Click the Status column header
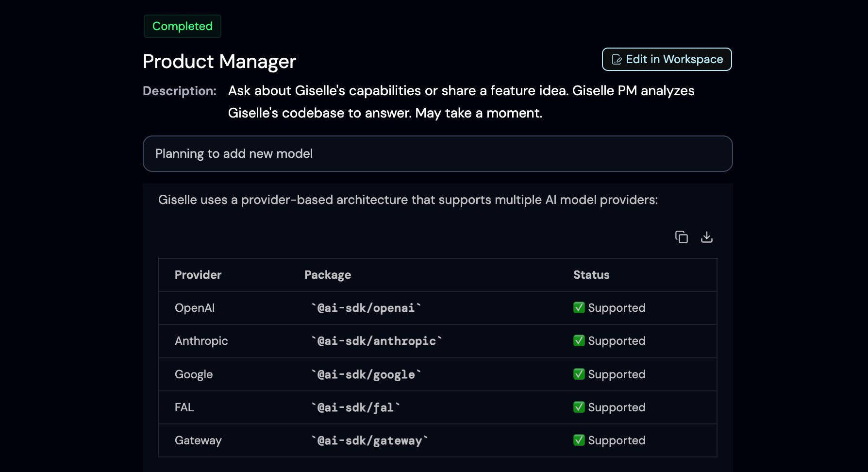Screen dimensions: 868x472 [x=591, y=275]
